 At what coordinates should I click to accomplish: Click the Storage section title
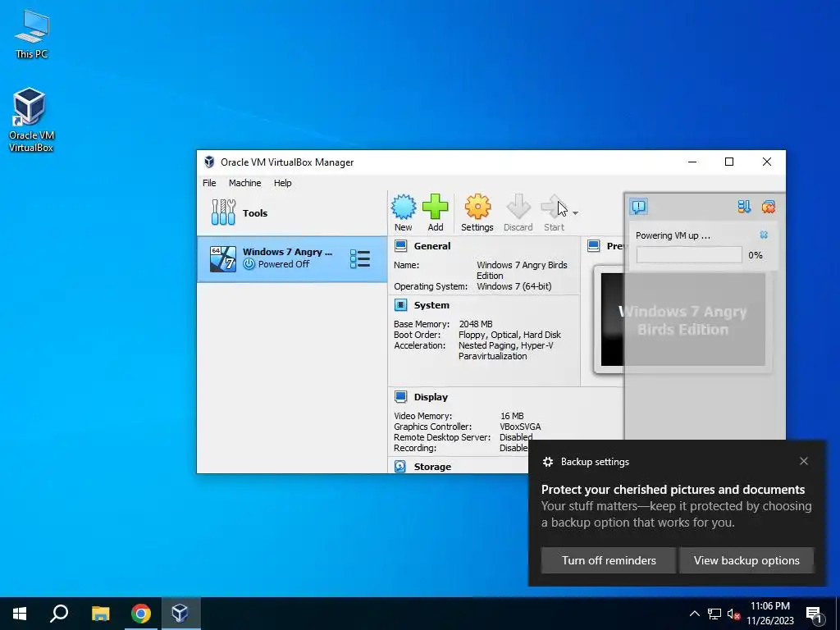coord(432,467)
